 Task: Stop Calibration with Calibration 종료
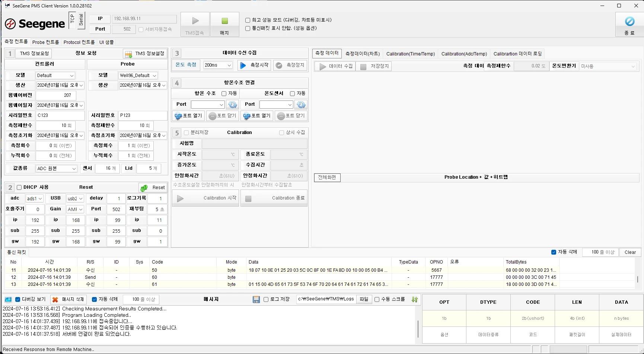coord(274,198)
